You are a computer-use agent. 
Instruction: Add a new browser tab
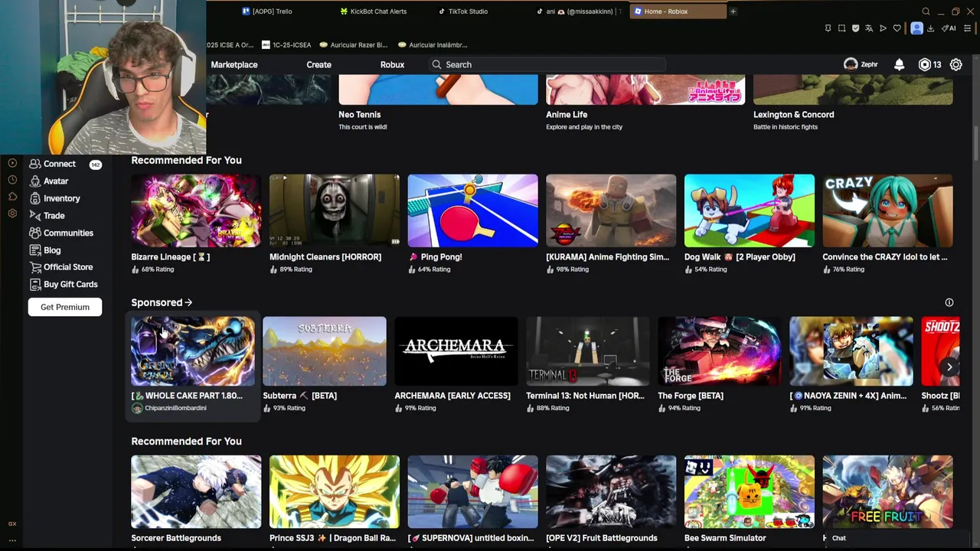tap(733, 11)
